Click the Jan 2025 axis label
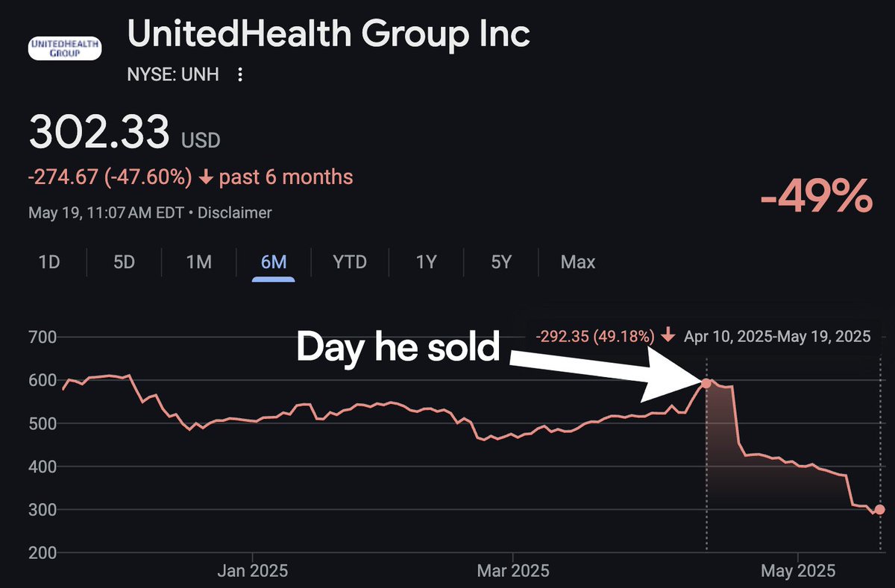 pos(252,572)
